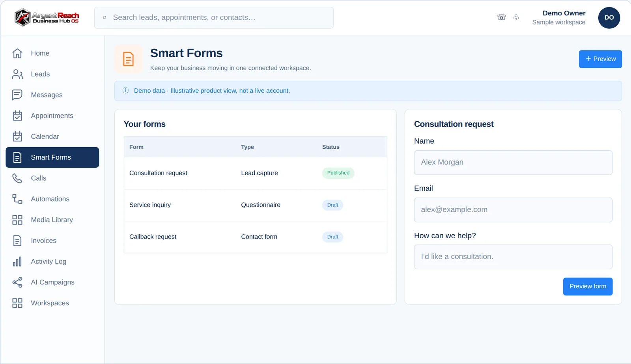The height and width of the screenshot is (364, 631).
Task: Select the Service inquiry form row
Action: [256, 205]
